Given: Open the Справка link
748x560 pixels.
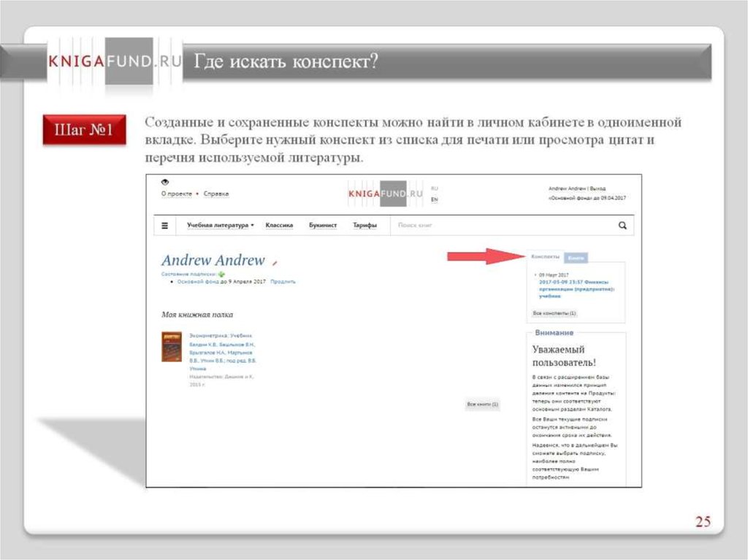Looking at the screenshot, I should [x=216, y=194].
